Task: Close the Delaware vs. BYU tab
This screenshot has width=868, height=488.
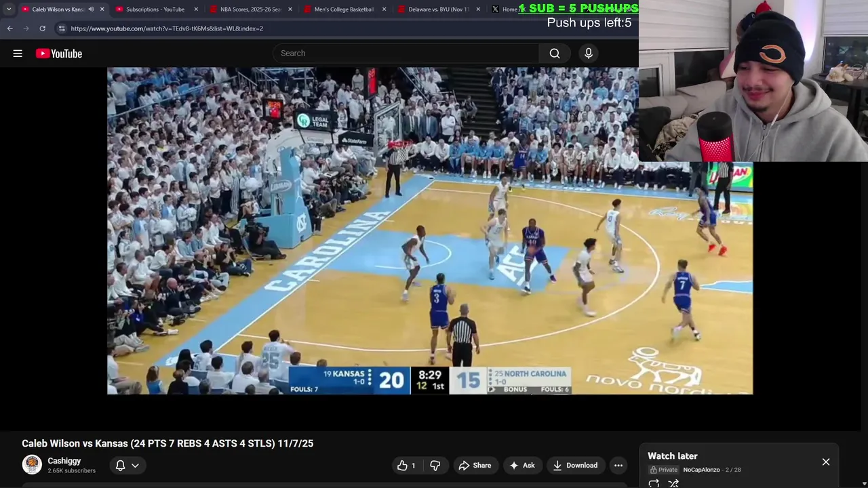Action: tap(478, 9)
